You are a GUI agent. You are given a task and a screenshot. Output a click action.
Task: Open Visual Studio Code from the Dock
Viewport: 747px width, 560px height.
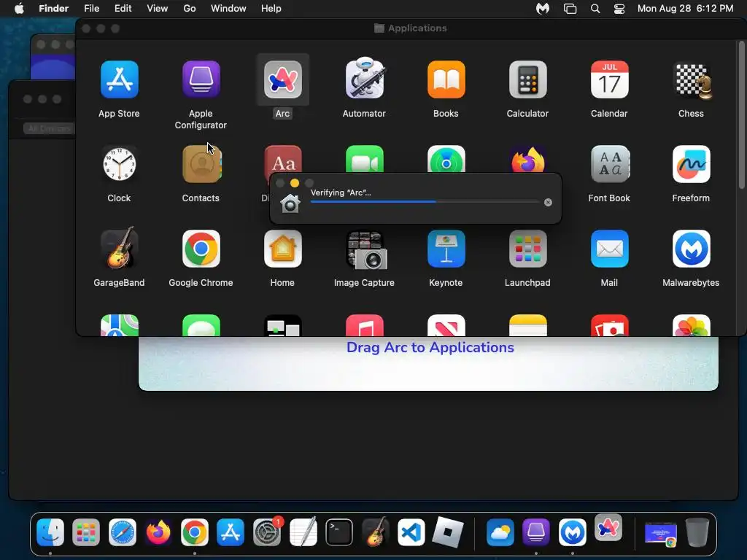[x=411, y=532]
